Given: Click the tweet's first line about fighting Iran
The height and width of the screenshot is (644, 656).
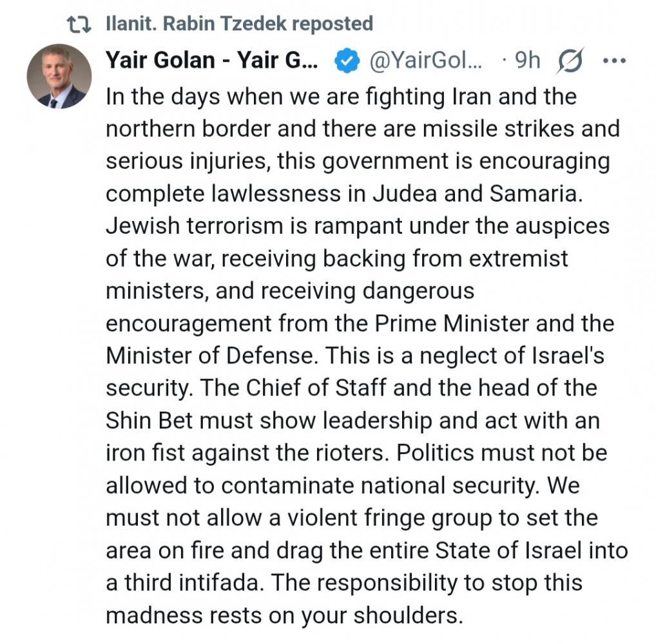Looking at the screenshot, I should pyautogui.click(x=341, y=97).
